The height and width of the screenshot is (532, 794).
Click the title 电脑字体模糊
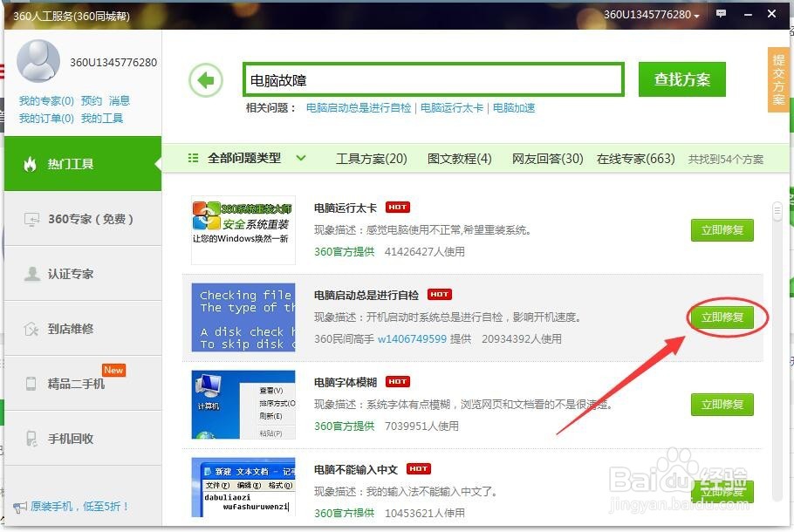coord(346,382)
